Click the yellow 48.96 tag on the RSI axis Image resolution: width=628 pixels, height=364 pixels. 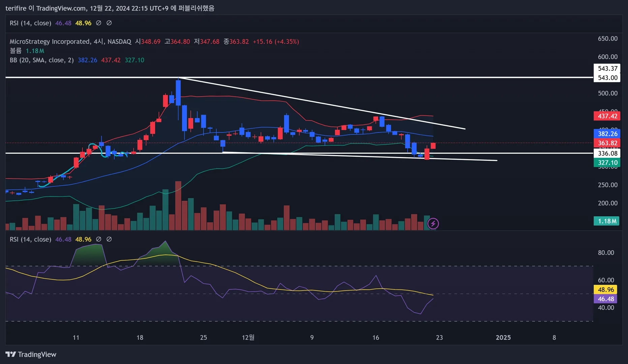[x=606, y=290]
